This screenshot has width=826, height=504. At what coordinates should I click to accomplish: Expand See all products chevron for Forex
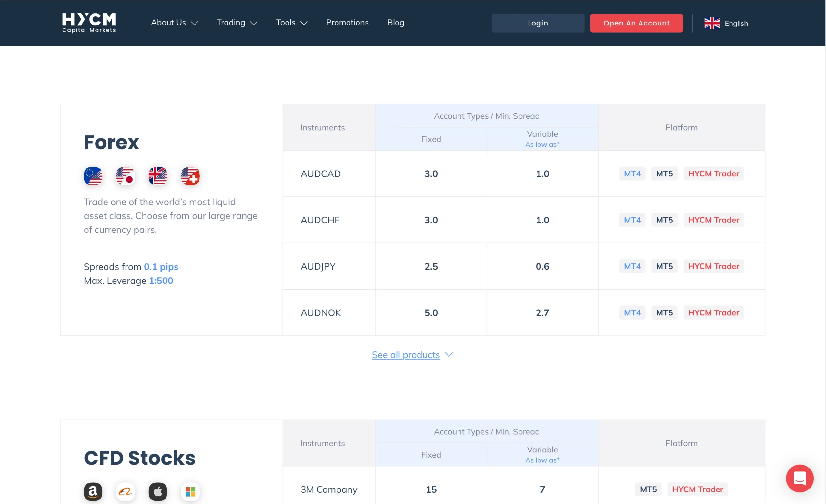[449, 355]
